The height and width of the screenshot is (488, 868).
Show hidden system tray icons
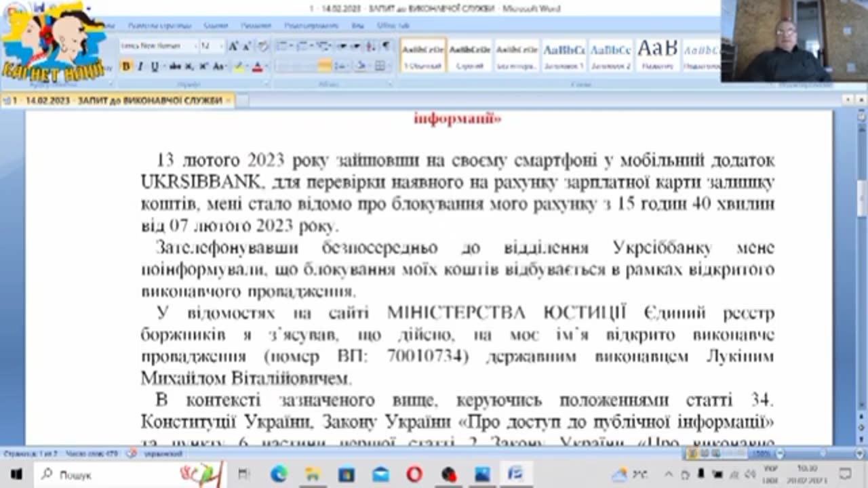click(x=669, y=474)
